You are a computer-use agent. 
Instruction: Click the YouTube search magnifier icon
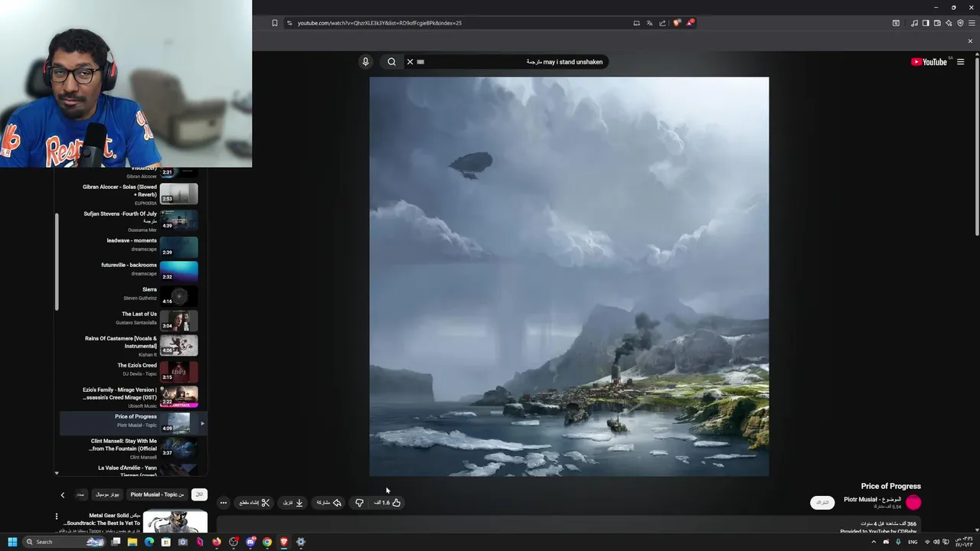[391, 62]
